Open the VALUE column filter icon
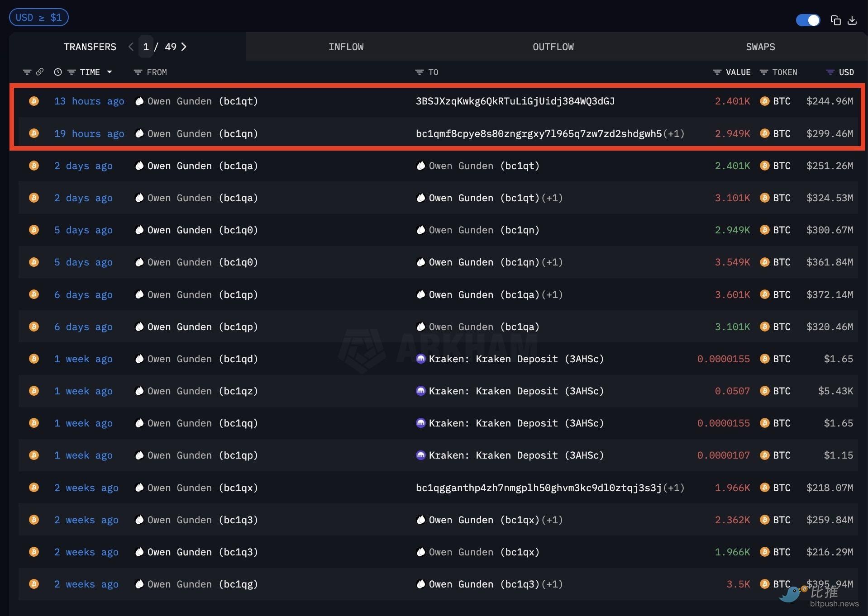 tap(717, 72)
